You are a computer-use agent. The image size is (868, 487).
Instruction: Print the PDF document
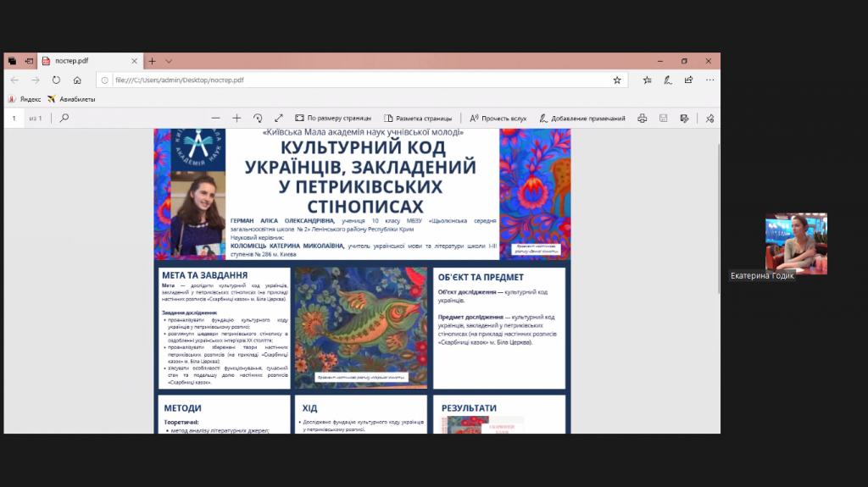643,118
